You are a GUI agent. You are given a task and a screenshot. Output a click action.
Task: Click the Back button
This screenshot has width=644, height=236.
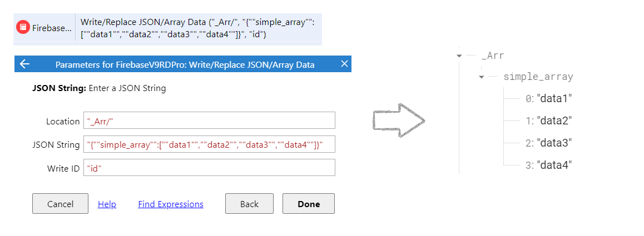point(249,204)
